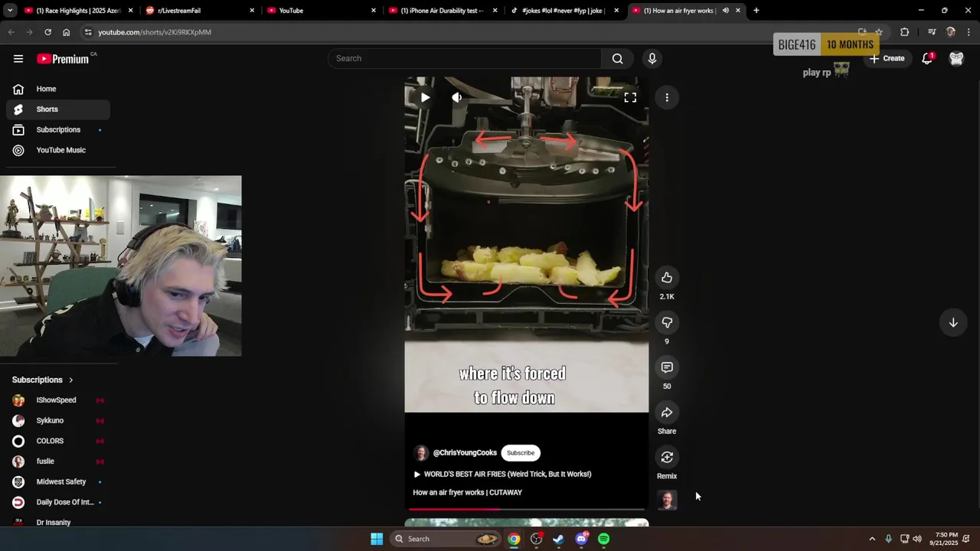Open Chrome media control button
This screenshot has width=980, height=551.
click(932, 32)
